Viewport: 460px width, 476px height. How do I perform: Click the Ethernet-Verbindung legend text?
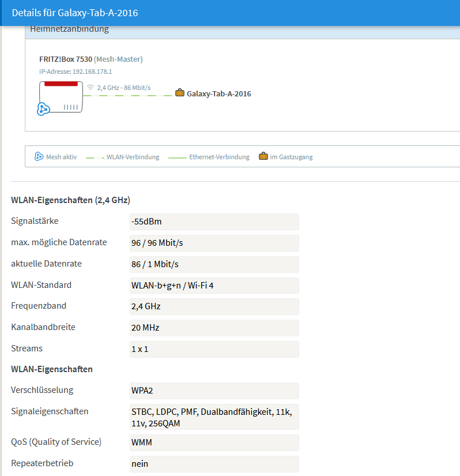coord(219,157)
